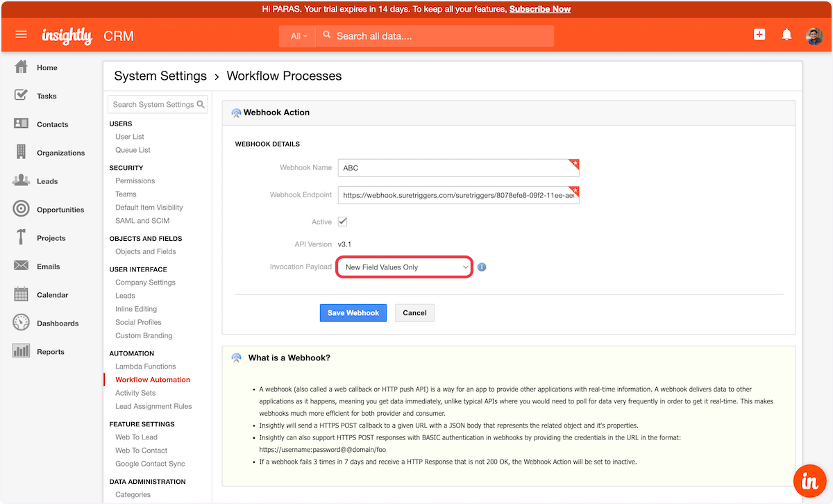Open Opportunities in the left navigation
833x504 pixels.
(x=60, y=210)
